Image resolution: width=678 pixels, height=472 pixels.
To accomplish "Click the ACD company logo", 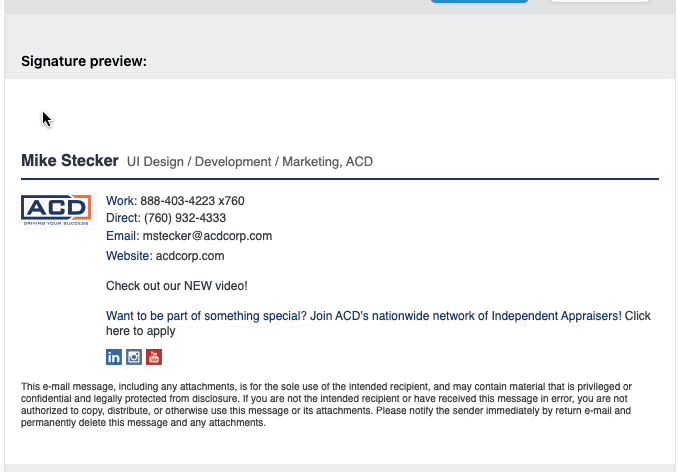I will click(56, 210).
